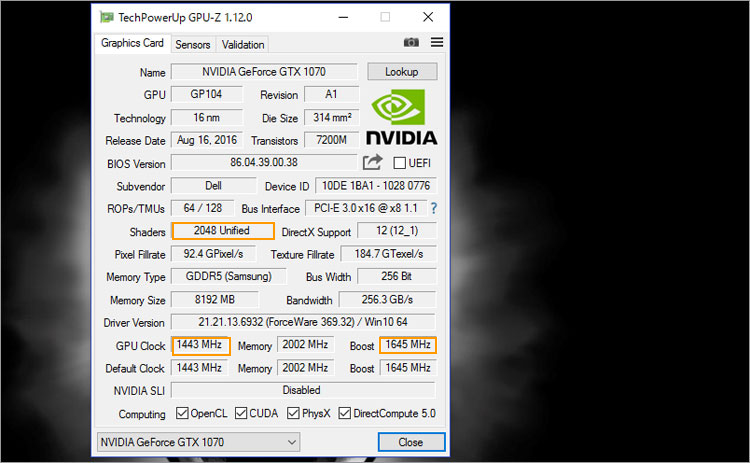Screen dimensions: 750x463
Task: Click the Name field showing GTX 1070
Action: [264, 72]
